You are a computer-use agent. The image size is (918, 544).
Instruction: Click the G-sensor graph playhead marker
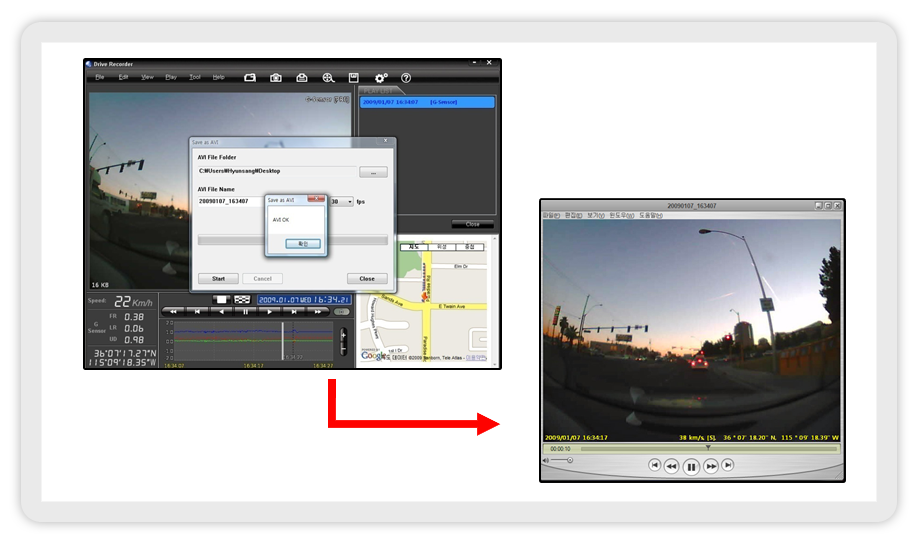coord(283,340)
